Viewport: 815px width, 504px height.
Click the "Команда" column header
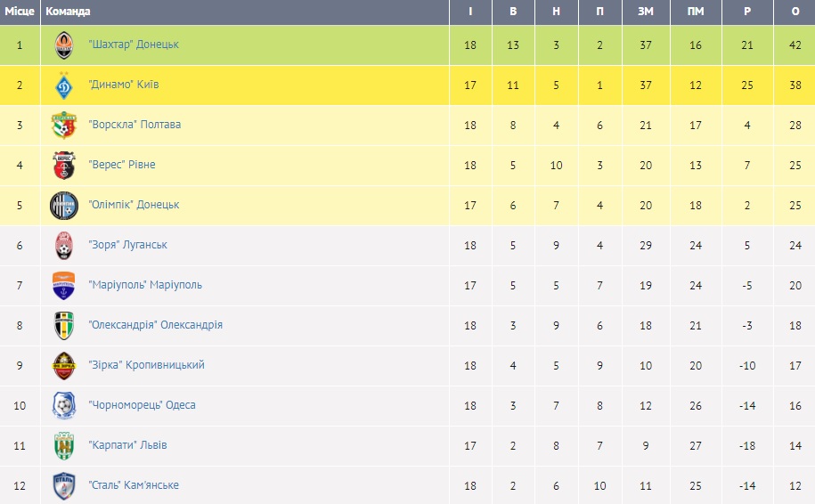[68, 12]
